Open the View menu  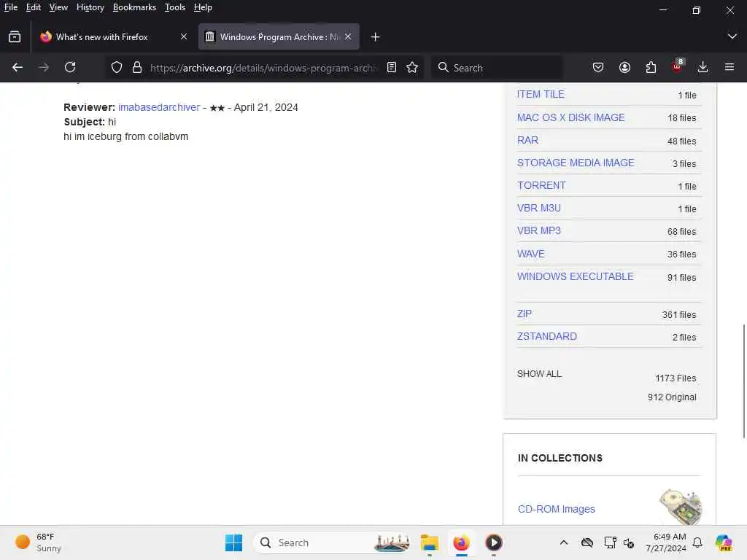58,7
